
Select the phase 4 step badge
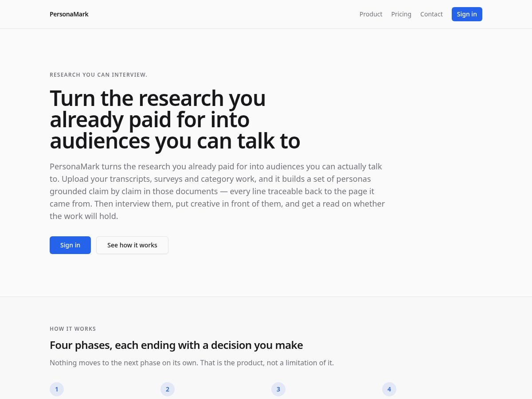click(389, 389)
